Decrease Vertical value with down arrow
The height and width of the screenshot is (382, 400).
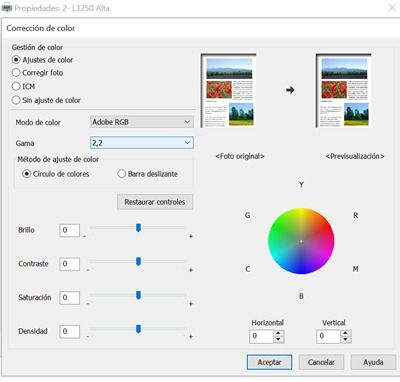tap(346, 340)
